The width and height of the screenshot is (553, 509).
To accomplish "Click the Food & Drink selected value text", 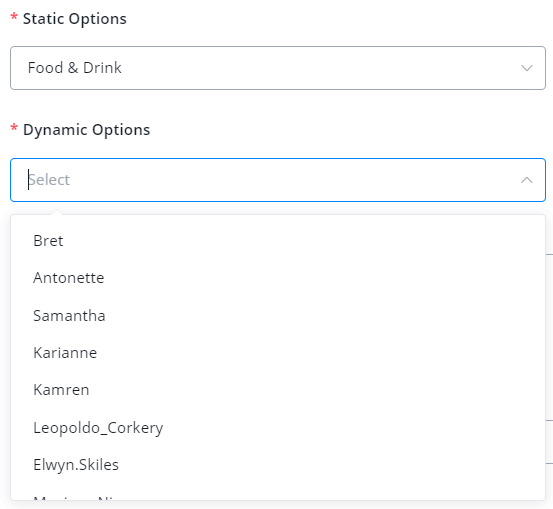I will (74, 68).
